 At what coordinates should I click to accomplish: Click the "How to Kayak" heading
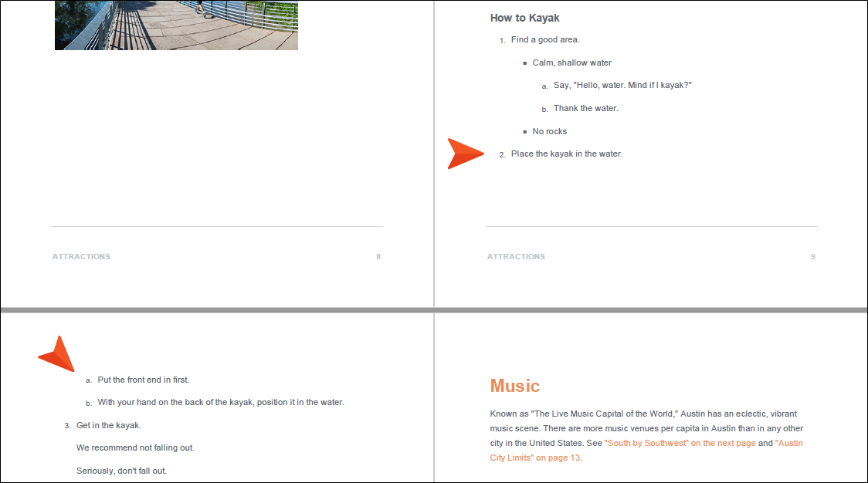[x=524, y=18]
